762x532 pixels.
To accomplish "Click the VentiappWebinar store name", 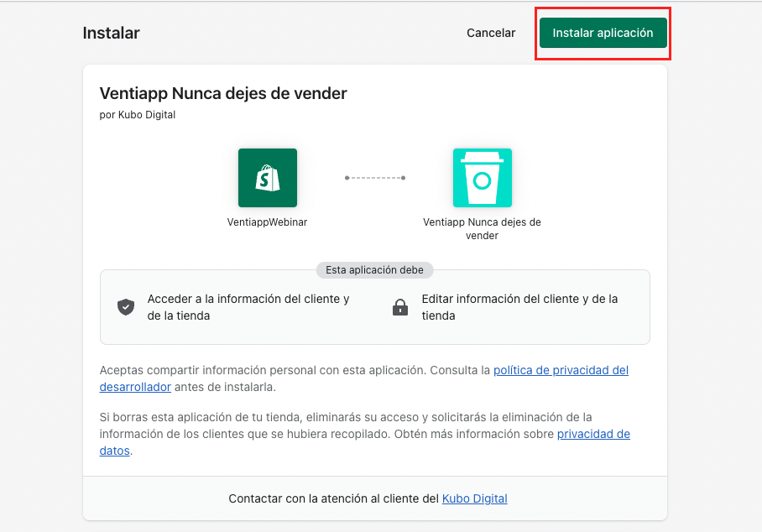I will 267,222.
